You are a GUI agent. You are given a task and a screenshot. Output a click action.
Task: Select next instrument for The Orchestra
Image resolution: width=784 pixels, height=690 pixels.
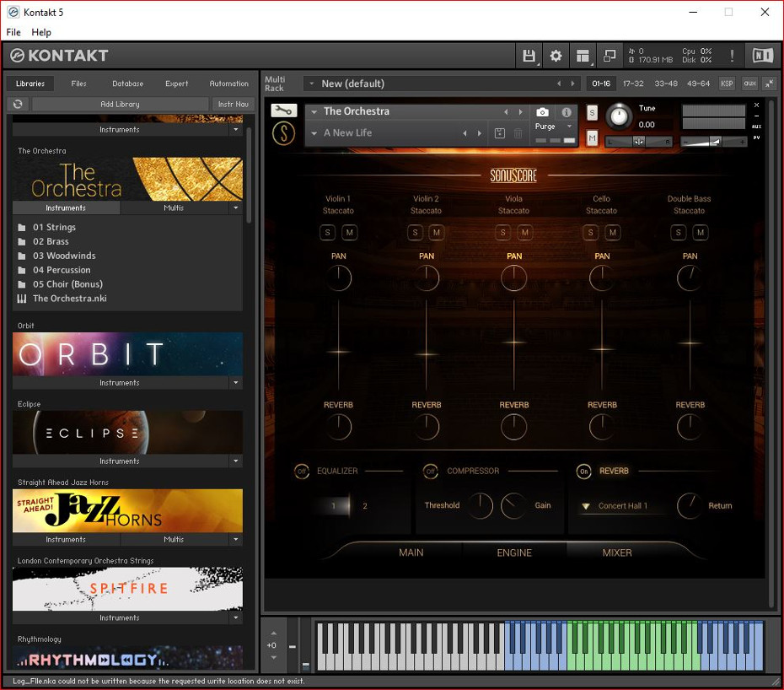pos(520,112)
